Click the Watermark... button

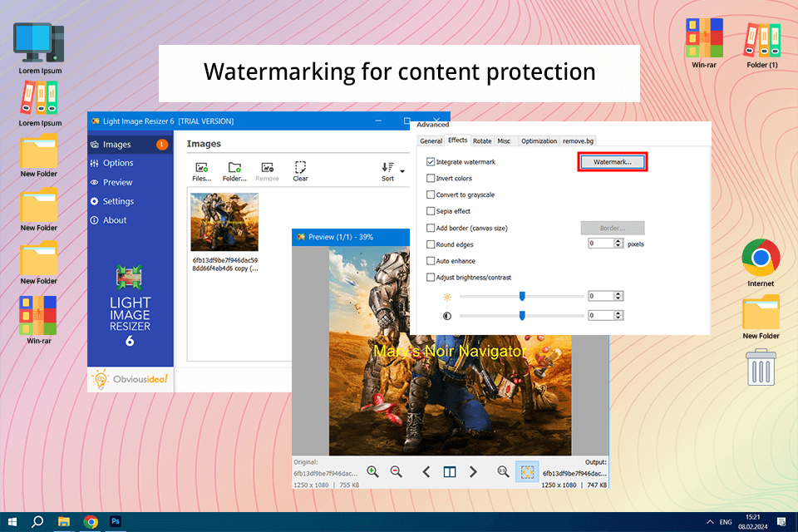point(613,162)
